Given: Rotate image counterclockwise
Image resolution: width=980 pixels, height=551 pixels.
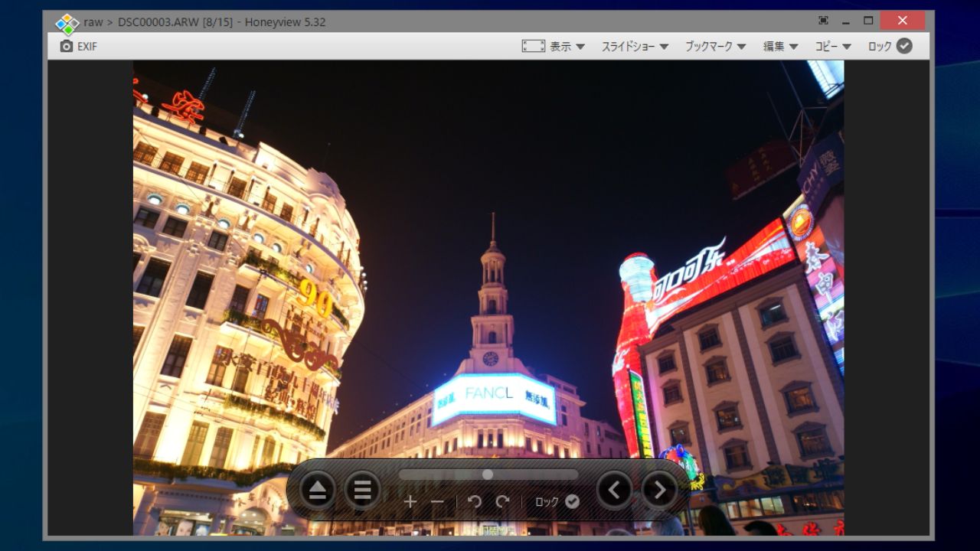Looking at the screenshot, I should coord(475,502).
